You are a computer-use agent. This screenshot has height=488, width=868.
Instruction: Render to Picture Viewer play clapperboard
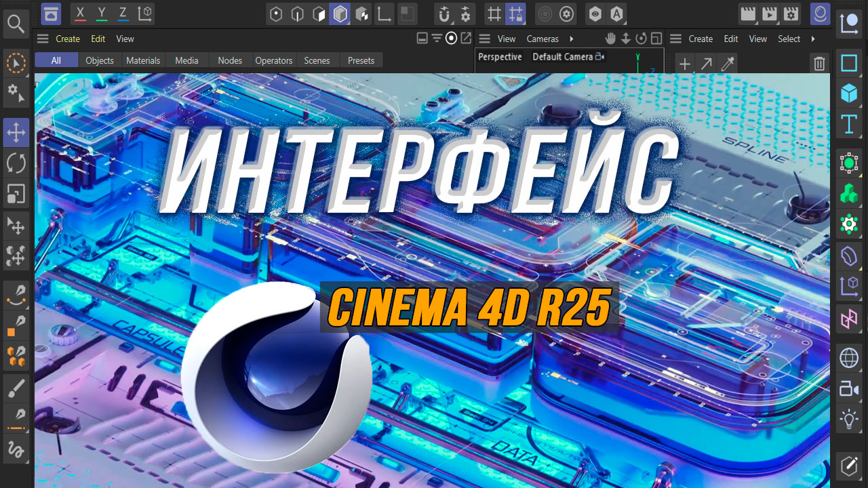(769, 13)
